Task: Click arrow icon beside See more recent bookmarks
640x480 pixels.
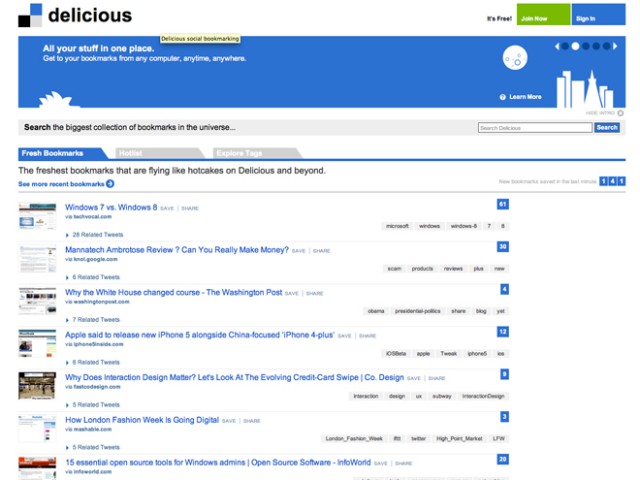Action: pyautogui.click(x=110, y=184)
